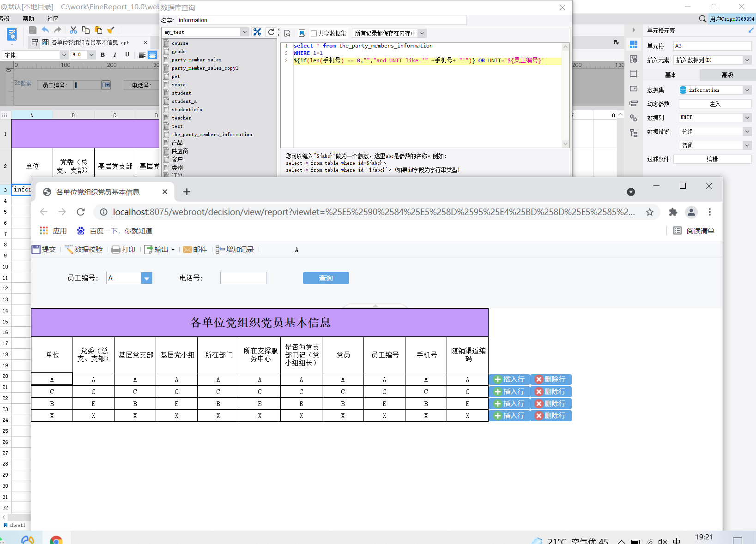Click the 编辑 filter condition button
The height and width of the screenshot is (544, 756).
click(x=712, y=159)
